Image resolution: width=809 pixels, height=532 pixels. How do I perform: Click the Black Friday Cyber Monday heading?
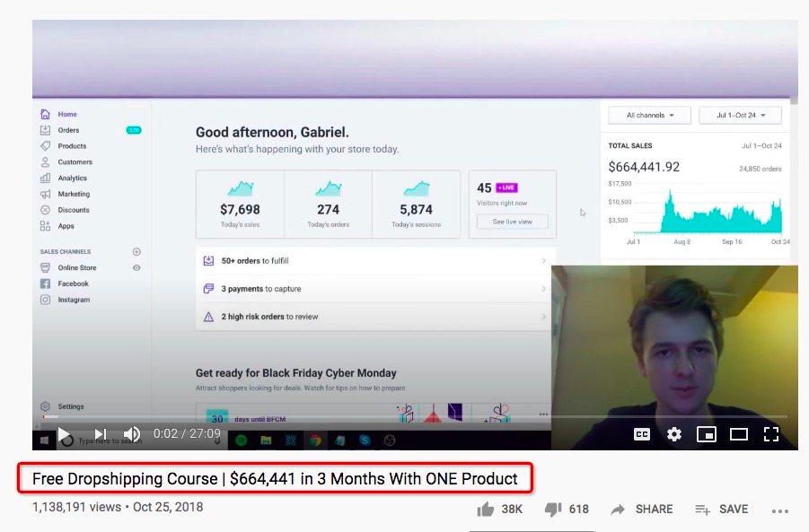[x=295, y=373]
